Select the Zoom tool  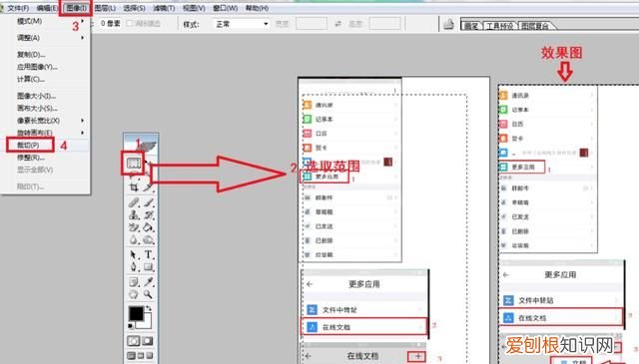pyautogui.click(x=149, y=294)
